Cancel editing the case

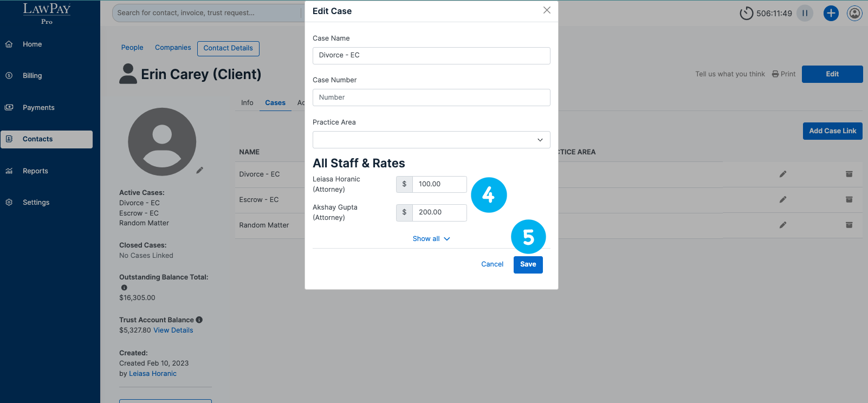tap(492, 264)
